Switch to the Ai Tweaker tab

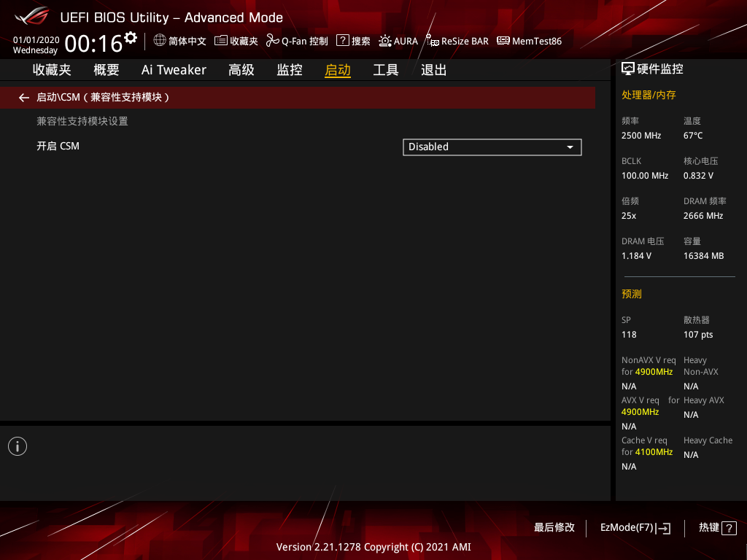[174, 70]
